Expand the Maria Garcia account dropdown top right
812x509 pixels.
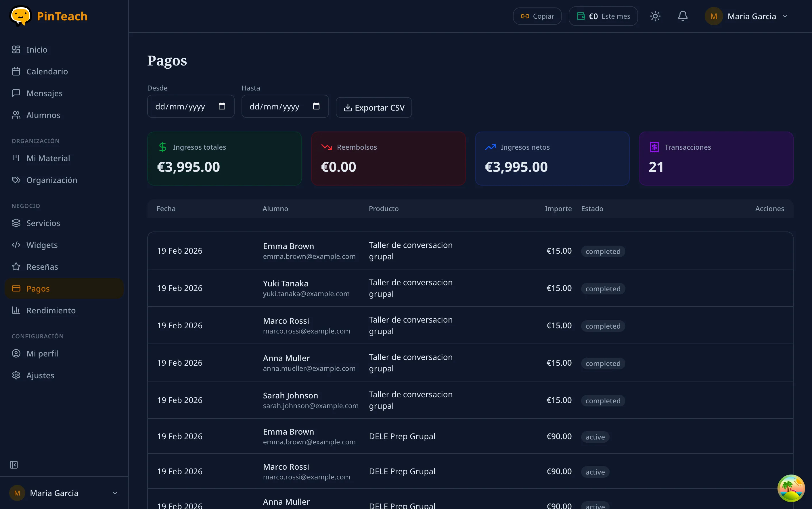pyautogui.click(x=785, y=16)
